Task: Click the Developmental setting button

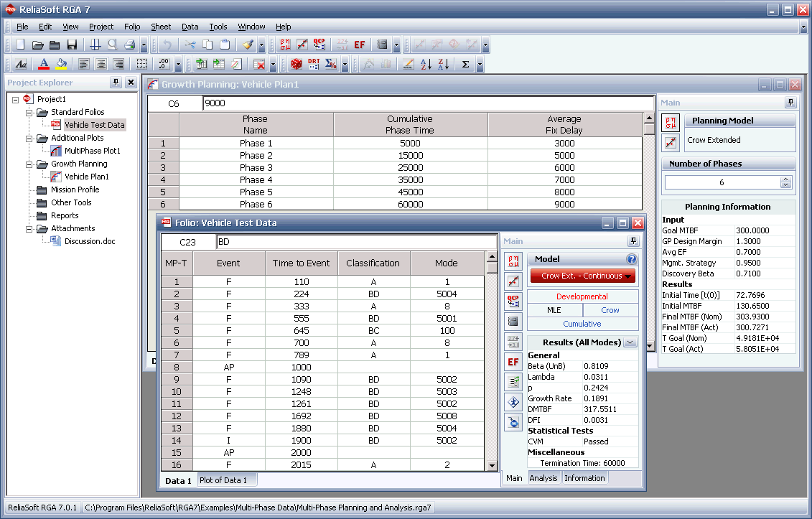Action: point(582,296)
